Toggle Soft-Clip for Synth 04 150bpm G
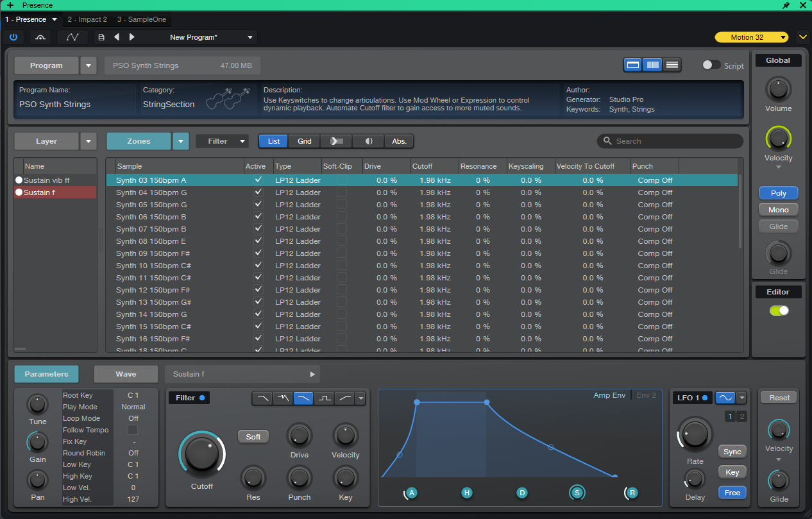This screenshot has width=812, height=519. tap(342, 192)
